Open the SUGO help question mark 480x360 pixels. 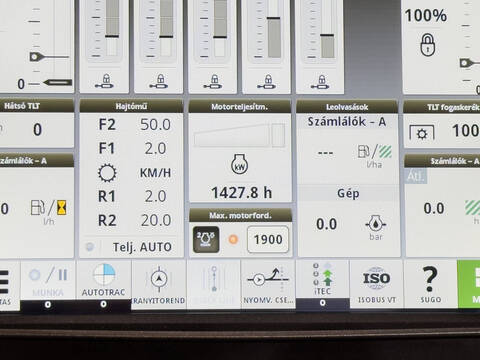pyautogui.click(x=430, y=283)
